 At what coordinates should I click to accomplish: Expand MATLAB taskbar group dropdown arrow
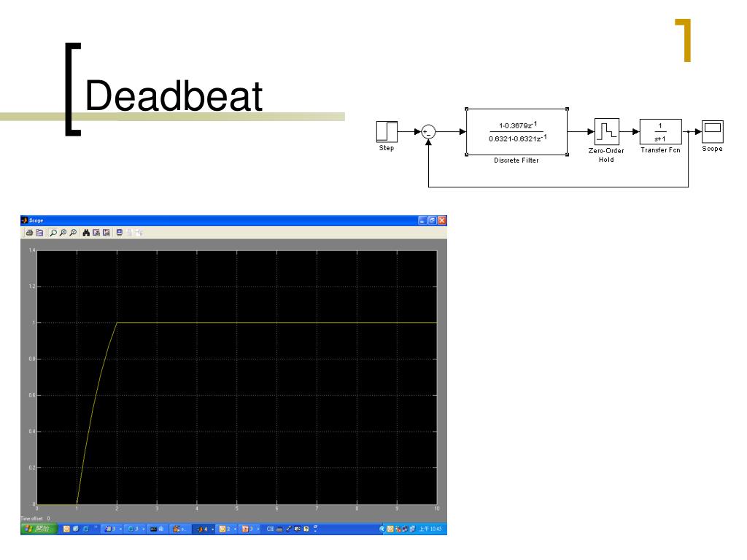click(212, 529)
